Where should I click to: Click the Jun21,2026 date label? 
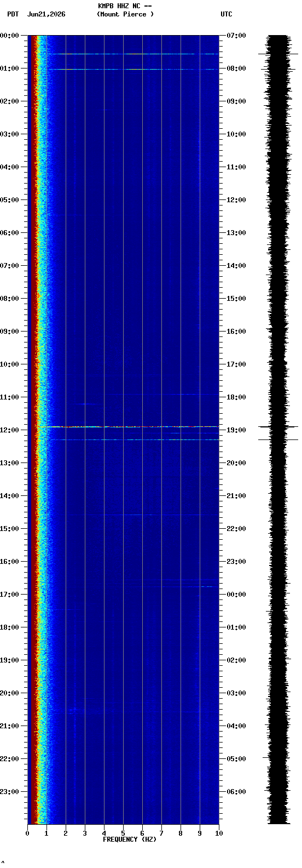[x=46, y=14]
